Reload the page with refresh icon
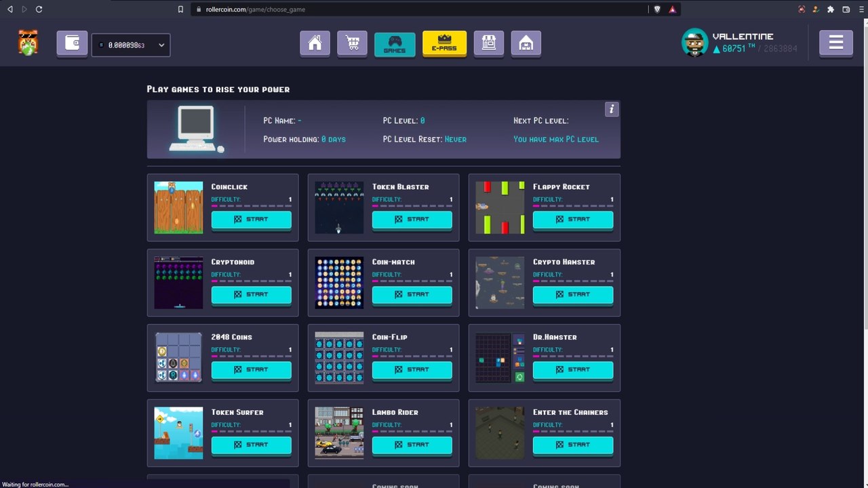This screenshot has height=488, width=868. click(x=39, y=9)
